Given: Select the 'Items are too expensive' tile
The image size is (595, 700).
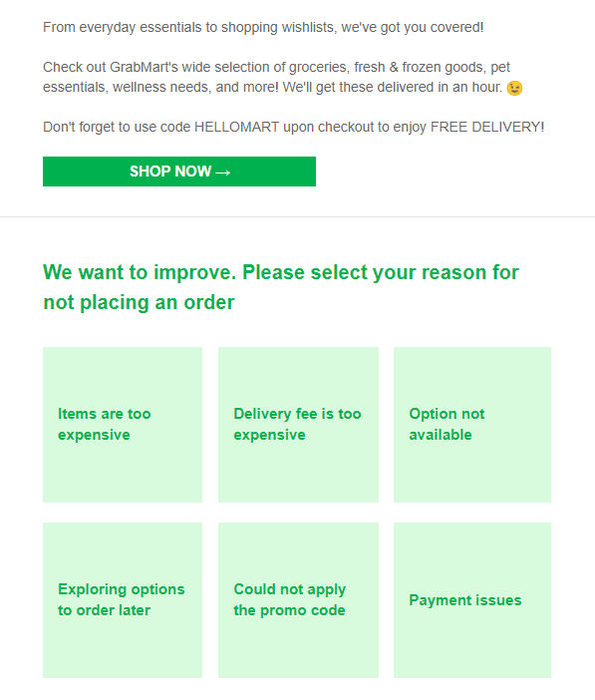Looking at the screenshot, I should click(x=123, y=425).
